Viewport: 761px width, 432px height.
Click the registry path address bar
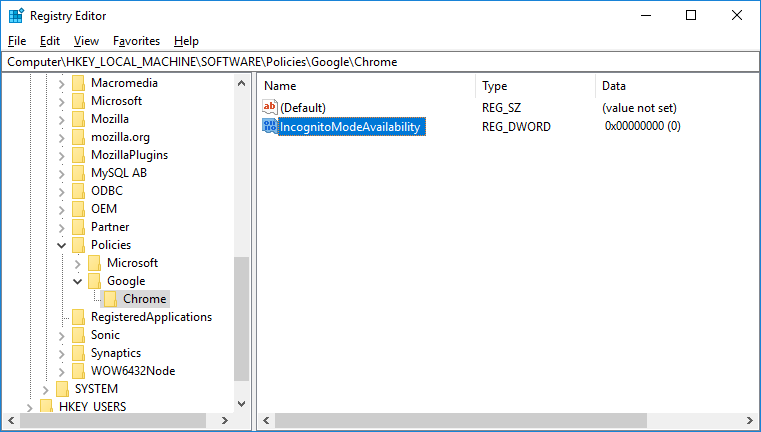tap(380, 62)
